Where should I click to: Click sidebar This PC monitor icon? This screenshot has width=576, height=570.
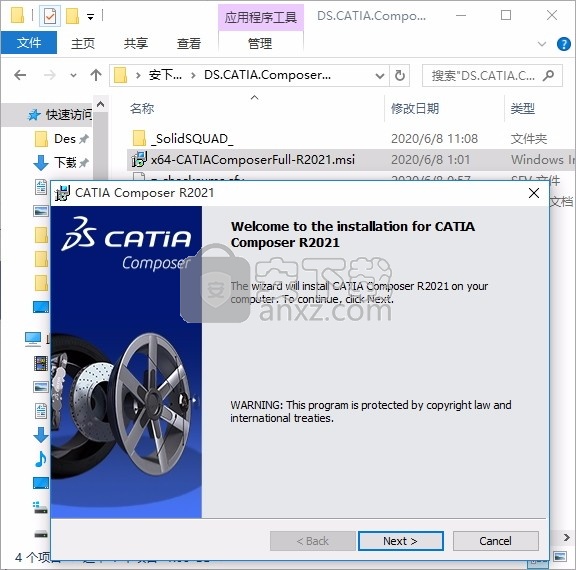coord(33,339)
